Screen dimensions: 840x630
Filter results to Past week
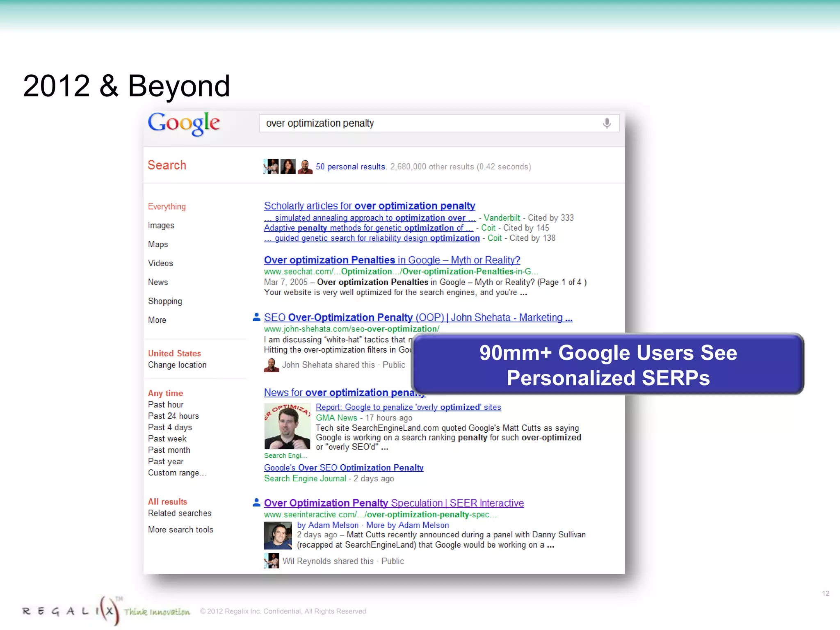167,438
